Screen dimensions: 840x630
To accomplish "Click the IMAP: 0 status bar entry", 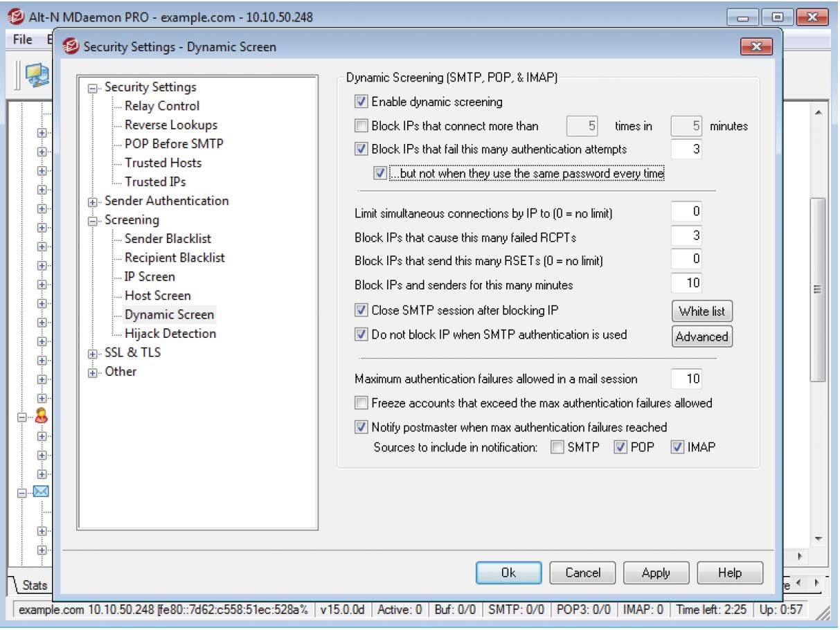I will coord(643,610).
